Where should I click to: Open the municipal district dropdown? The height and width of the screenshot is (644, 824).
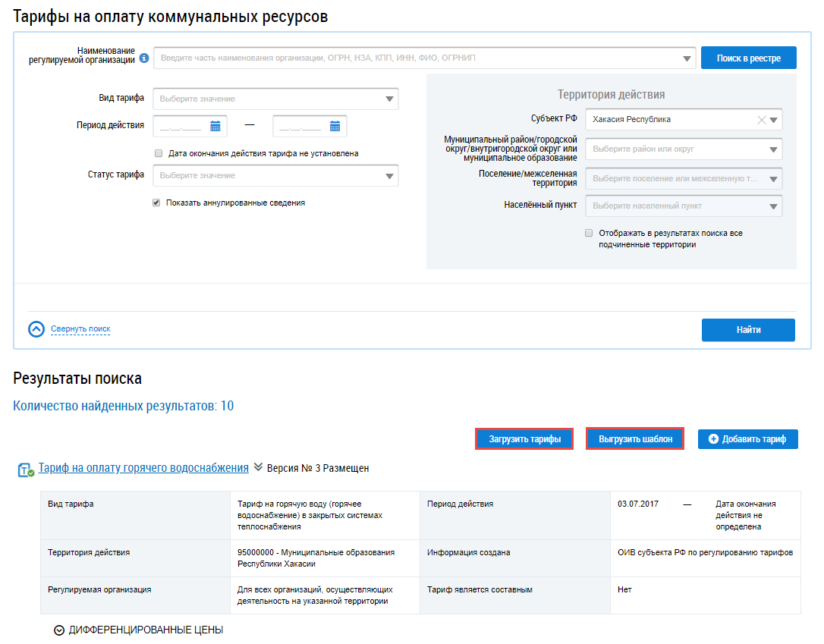[x=684, y=149]
